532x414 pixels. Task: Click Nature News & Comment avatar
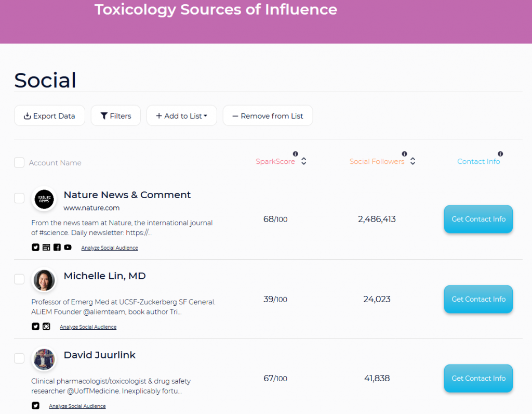(x=44, y=199)
